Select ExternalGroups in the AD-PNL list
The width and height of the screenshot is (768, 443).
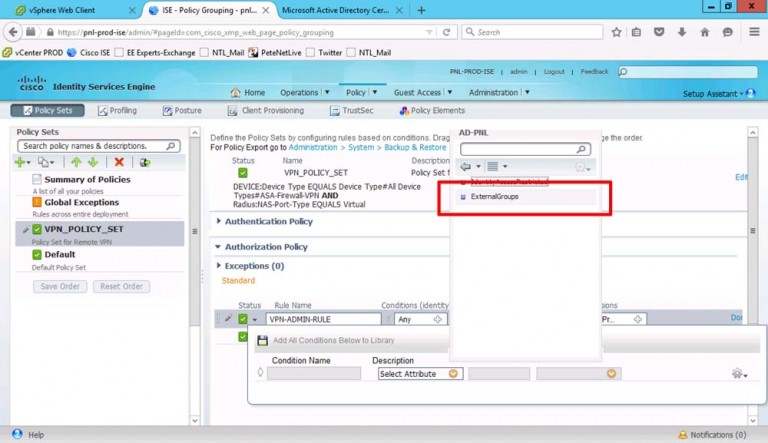click(x=494, y=197)
